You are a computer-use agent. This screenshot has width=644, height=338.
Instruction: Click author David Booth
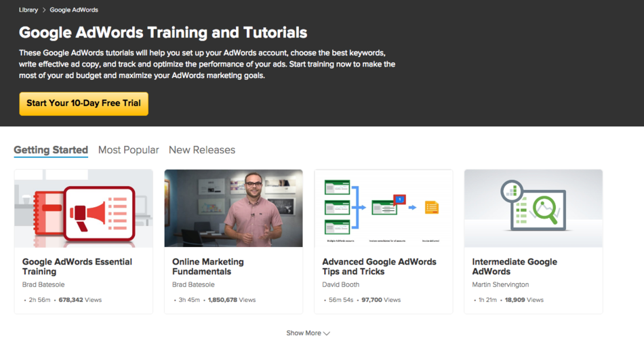tap(340, 284)
